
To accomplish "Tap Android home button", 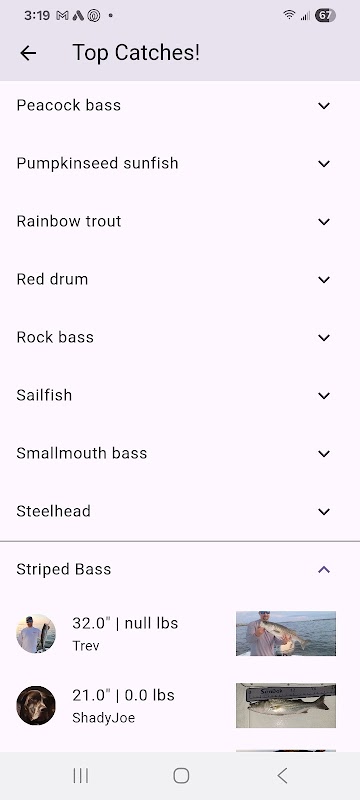I will [181, 776].
